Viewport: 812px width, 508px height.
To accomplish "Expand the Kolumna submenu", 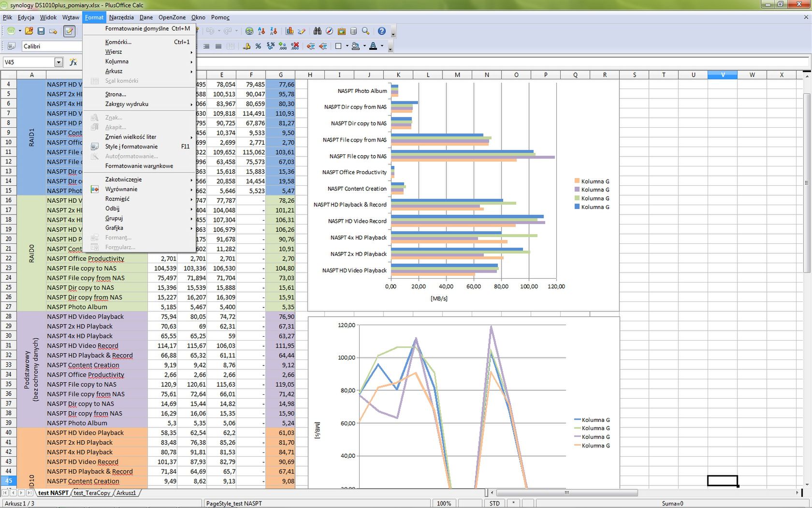I will (139, 61).
